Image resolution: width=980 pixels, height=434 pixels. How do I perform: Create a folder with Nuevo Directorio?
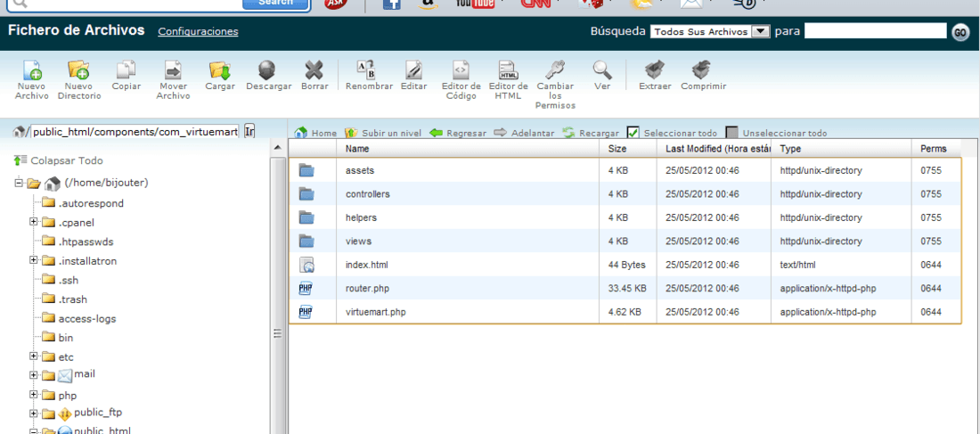pyautogui.click(x=78, y=80)
